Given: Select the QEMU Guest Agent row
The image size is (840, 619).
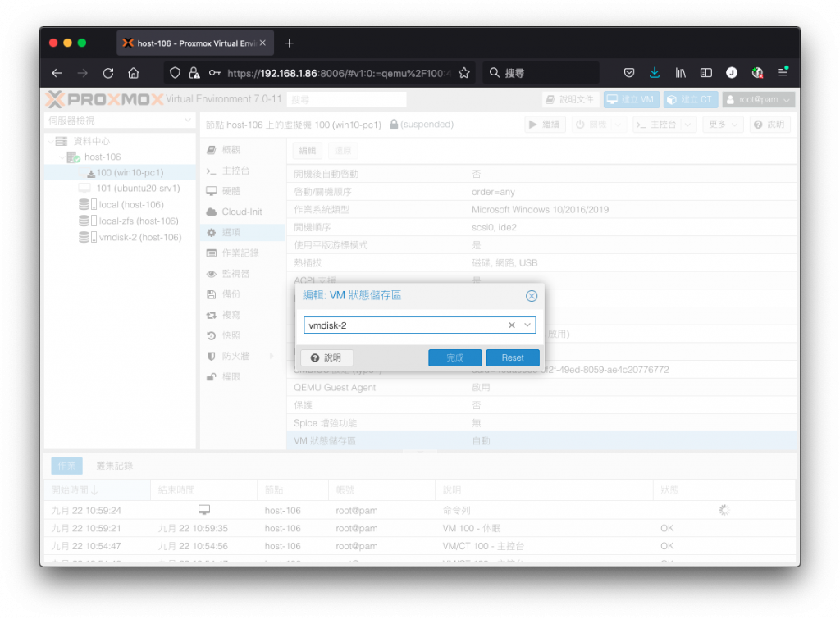Looking at the screenshot, I should coord(541,387).
